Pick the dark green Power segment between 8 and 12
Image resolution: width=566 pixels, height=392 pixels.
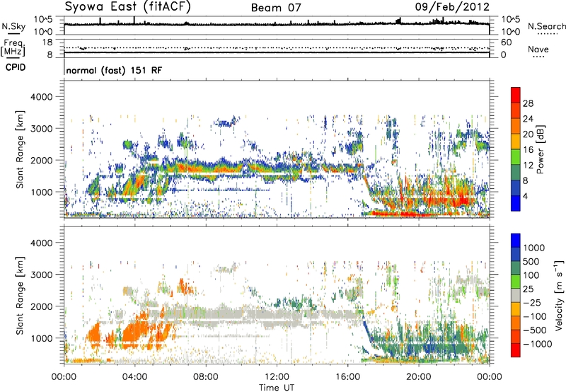(x=516, y=173)
